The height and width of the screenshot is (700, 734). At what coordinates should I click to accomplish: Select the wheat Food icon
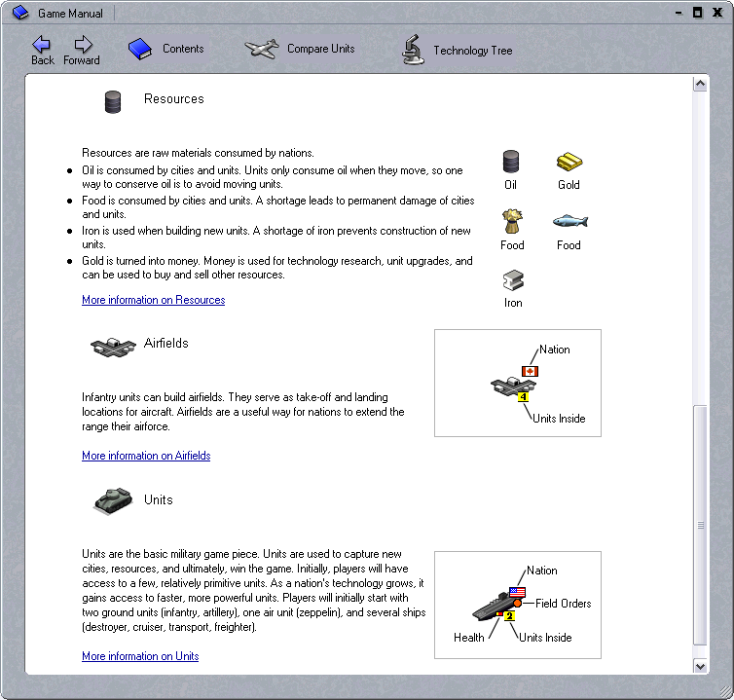click(x=512, y=221)
